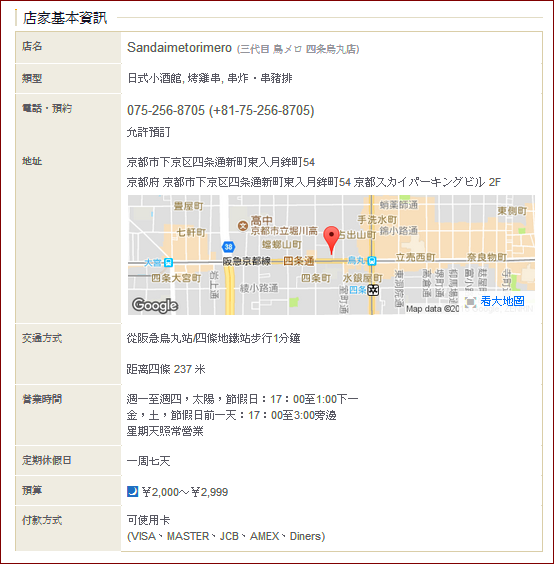Click the 串炸・串豬排 category text

pos(260,78)
